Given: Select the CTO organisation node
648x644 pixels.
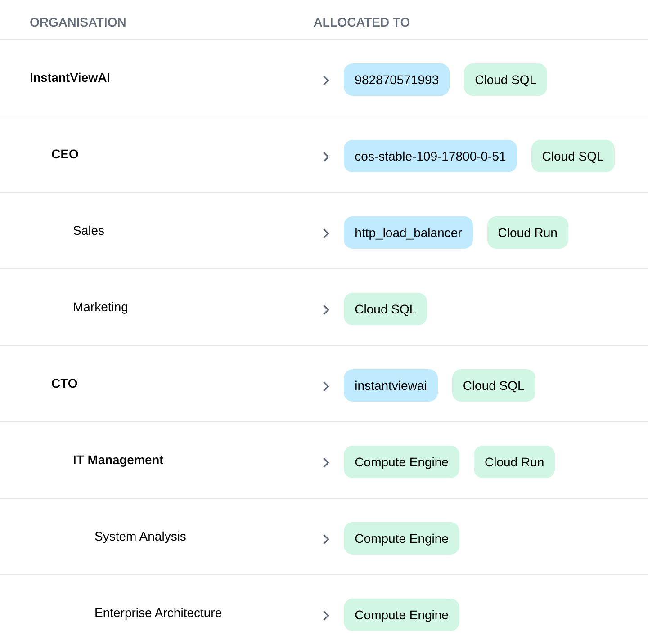Looking at the screenshot, I should point(64,384).
